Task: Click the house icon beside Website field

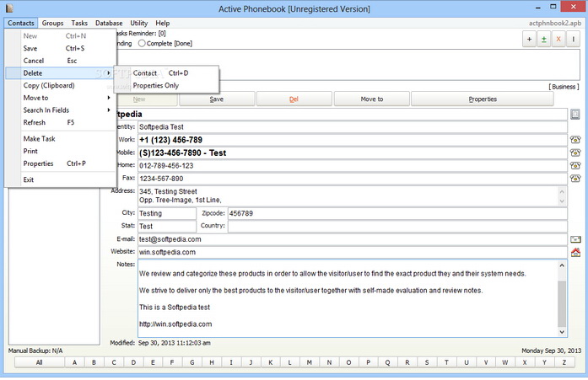Action: click(575, 252)
